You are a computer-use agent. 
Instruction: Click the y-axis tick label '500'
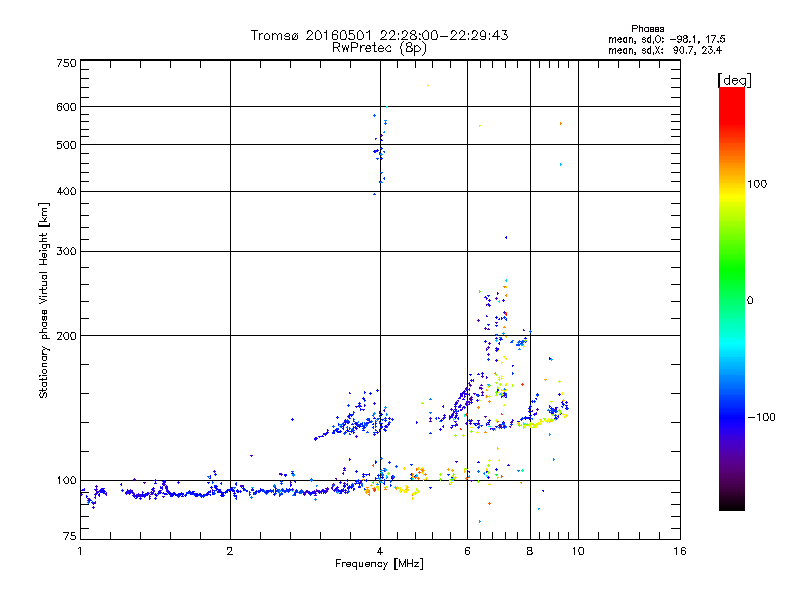click(x=66, y=145)
